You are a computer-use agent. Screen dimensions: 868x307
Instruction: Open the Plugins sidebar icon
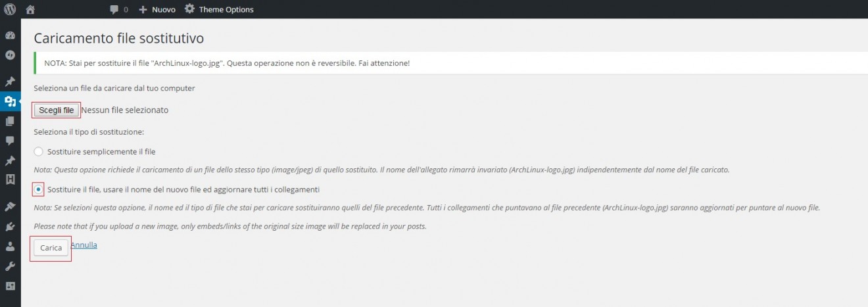tap(10, 227)
